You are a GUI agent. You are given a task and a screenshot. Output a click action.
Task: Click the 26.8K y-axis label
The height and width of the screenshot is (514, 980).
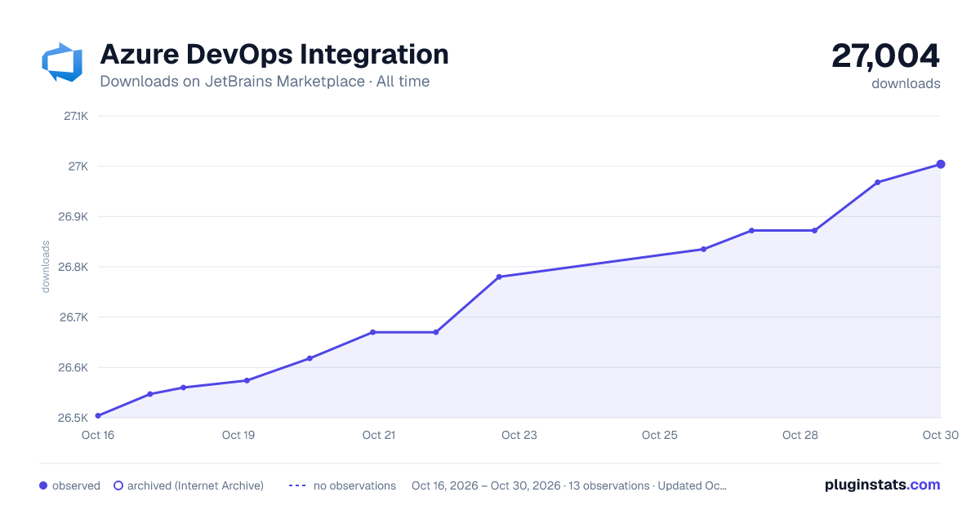(x=73, y=267)
